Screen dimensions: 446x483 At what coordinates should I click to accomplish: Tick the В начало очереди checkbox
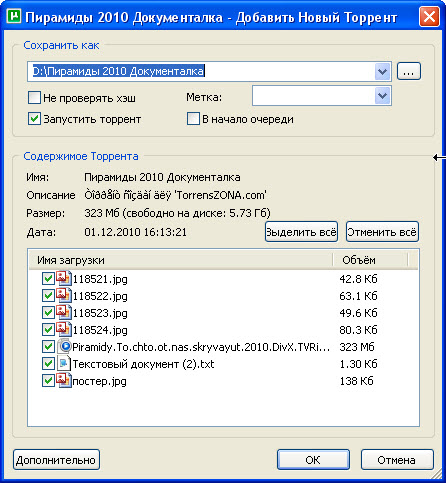tap(193, 119)
